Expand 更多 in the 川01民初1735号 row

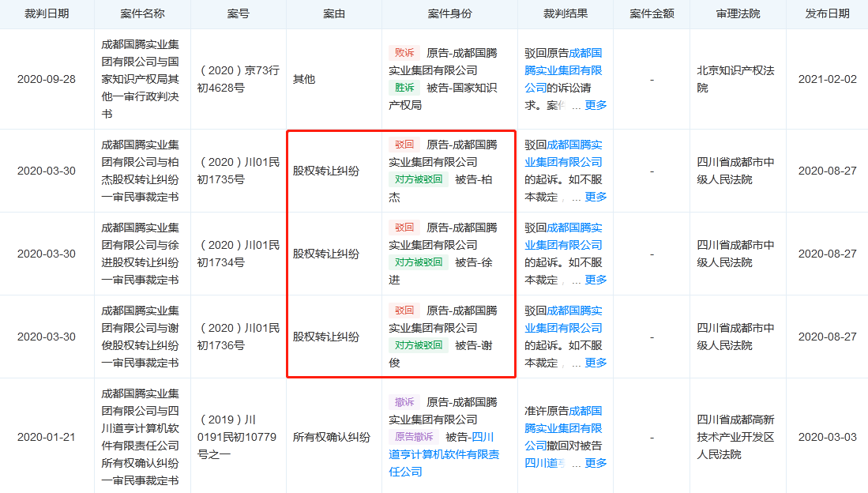pyautogui.click(x=596, y=197)
